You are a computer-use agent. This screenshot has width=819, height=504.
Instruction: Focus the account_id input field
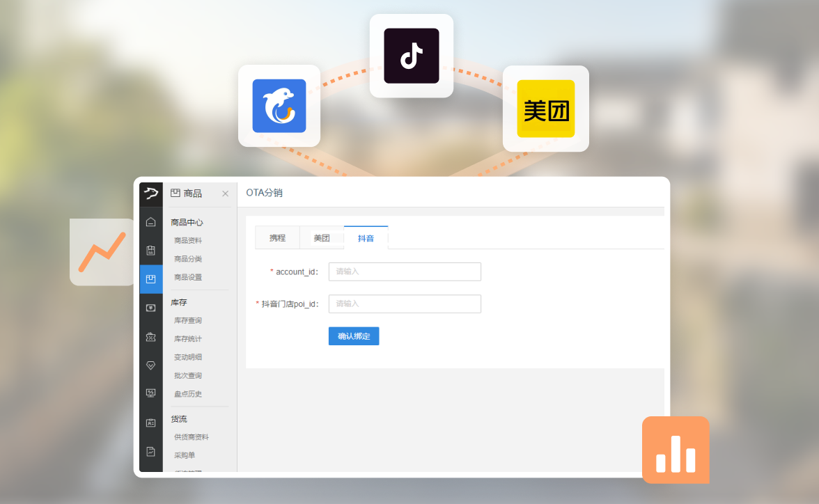[x=405, y=271]
